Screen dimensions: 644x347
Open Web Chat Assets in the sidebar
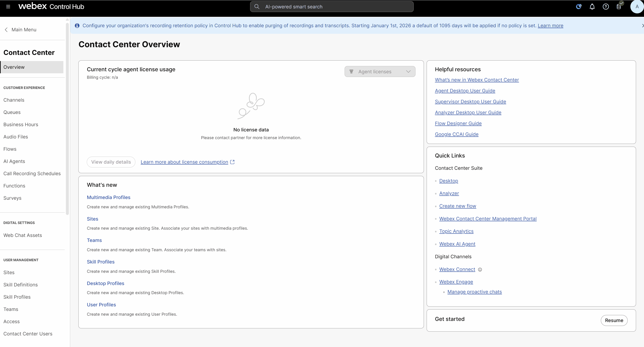[x=22, y=235]
